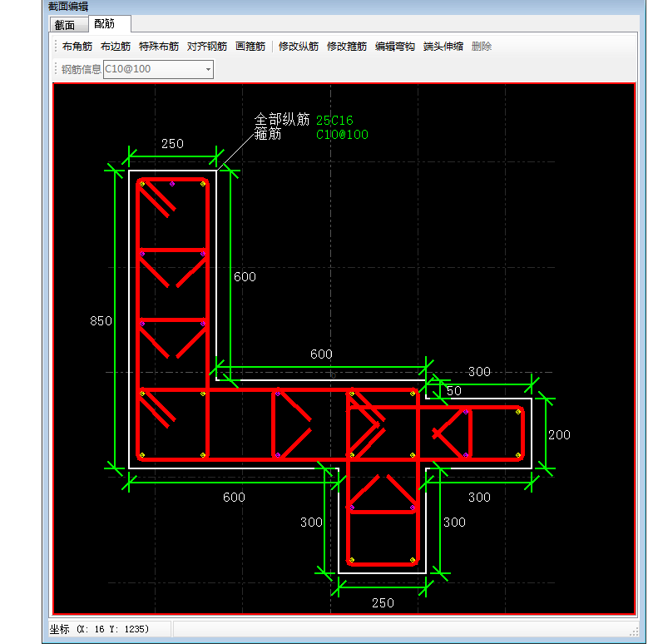Screen dimensions: 663x644
Task: Click the 布角筋 toolbar button
Action: [77, 47]
